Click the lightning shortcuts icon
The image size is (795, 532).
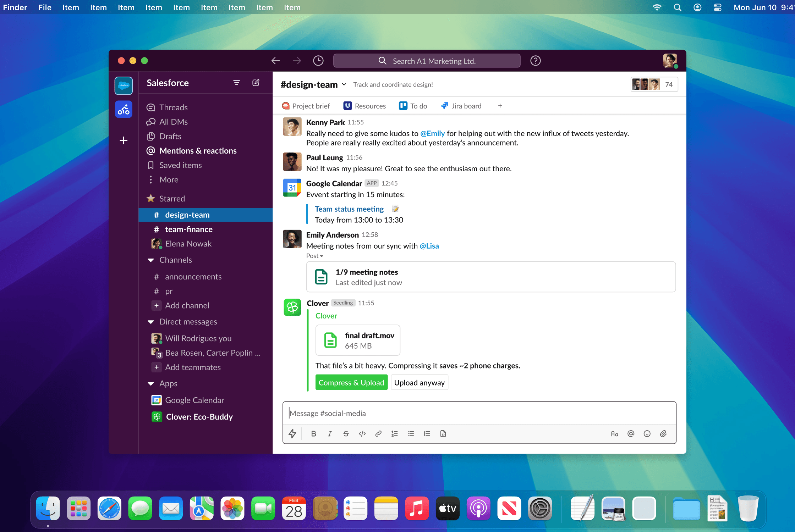(292, 433)
